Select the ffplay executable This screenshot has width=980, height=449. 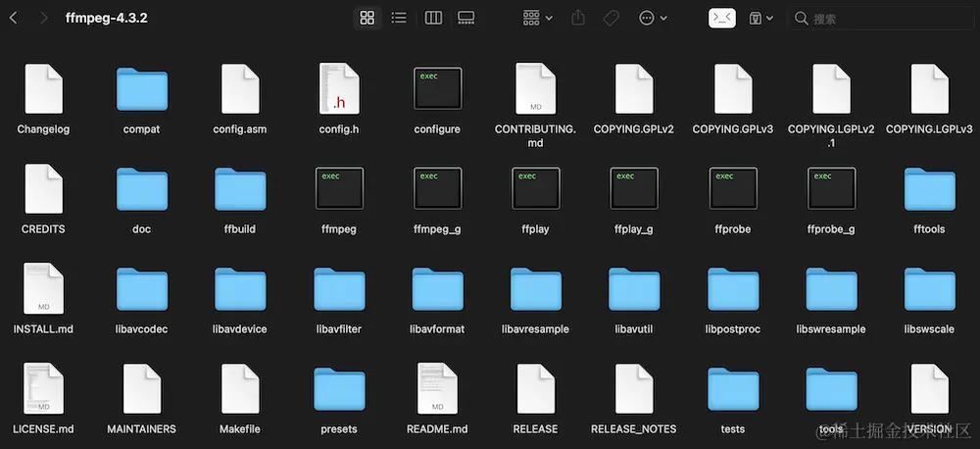pos(536,188)
